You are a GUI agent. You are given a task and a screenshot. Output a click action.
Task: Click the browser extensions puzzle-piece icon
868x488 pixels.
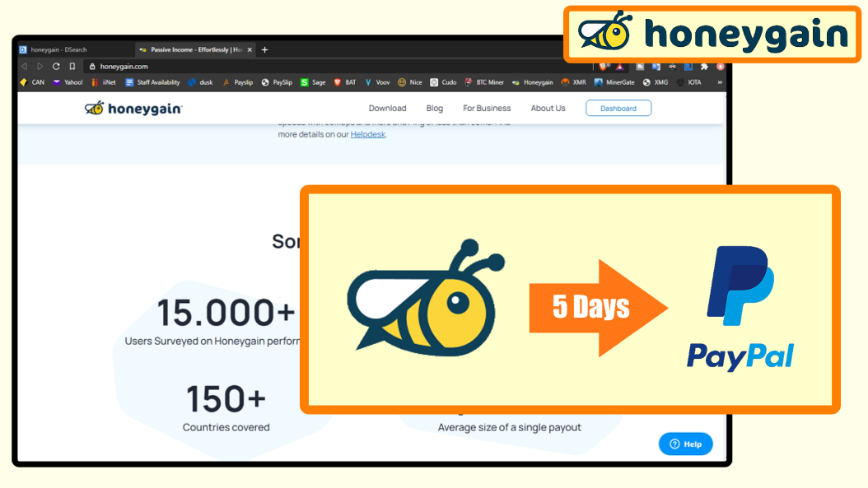pyautogui.click(x=704, y=67)
